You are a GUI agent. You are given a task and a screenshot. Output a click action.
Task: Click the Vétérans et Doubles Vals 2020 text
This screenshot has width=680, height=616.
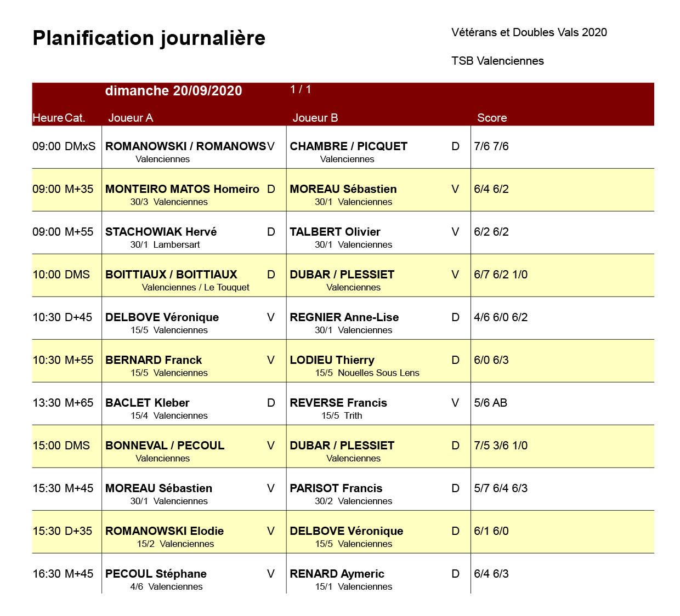click(x=529, y=32)
